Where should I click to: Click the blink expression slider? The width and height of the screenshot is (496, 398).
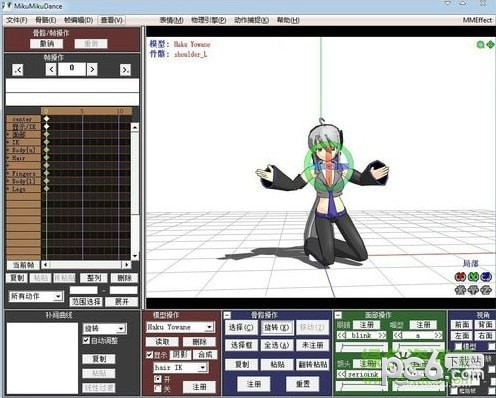coord(362,348)
